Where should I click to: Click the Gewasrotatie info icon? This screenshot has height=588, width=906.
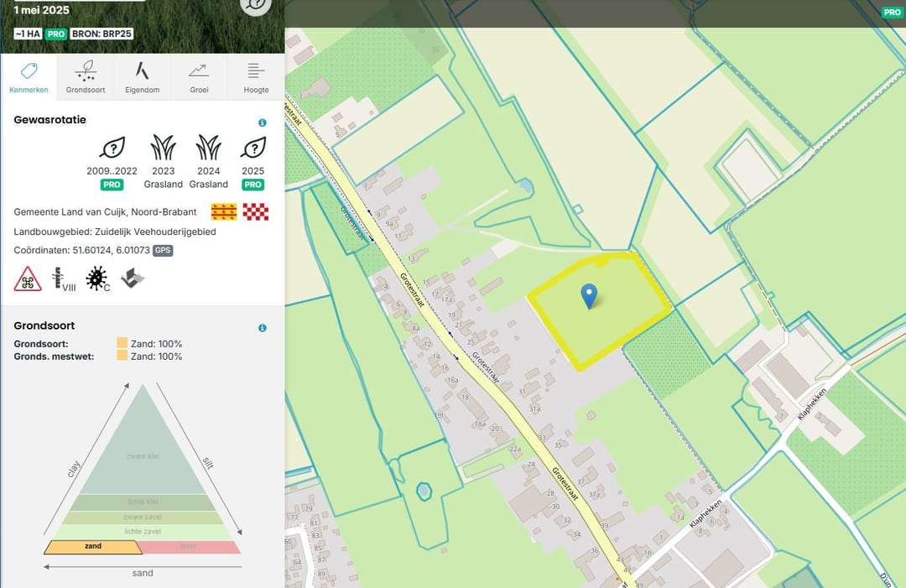point(263,122)
